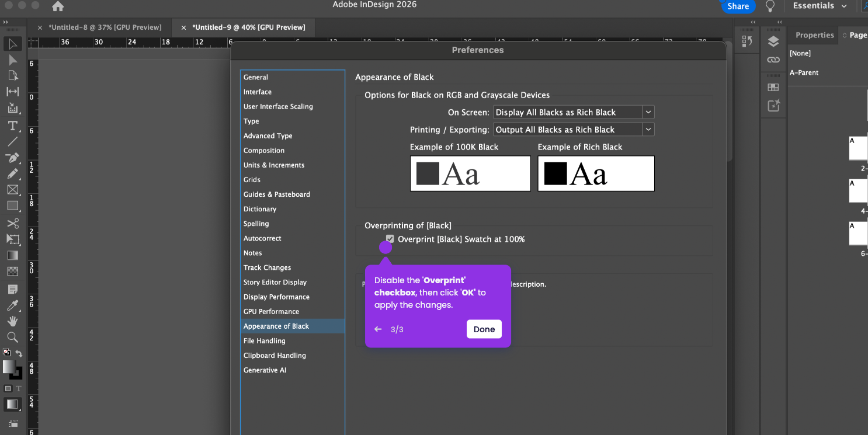
Task: Select Interface in Preferences list
Action: 293,92
